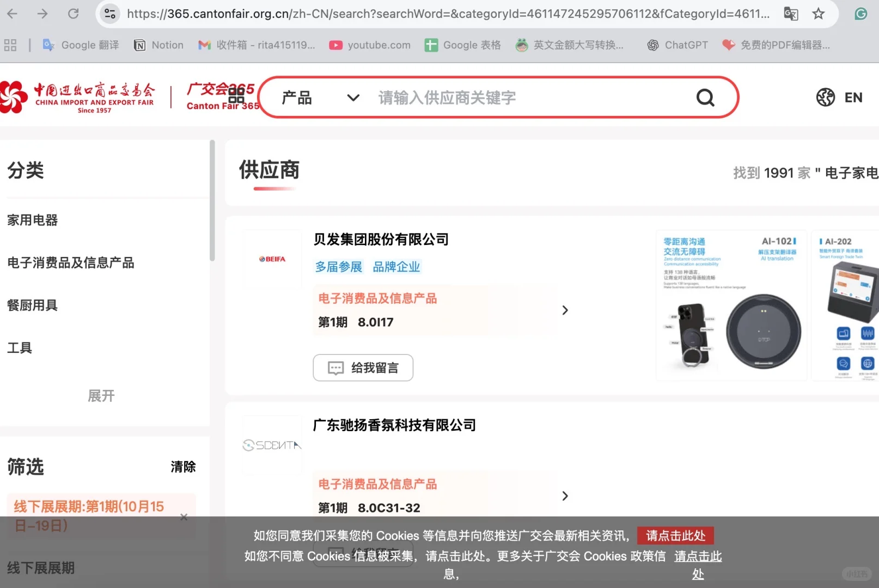Click the 多届参展 tag
Image resolution: width=879 pixels, height=588 pixels.
tap(339, 267)
